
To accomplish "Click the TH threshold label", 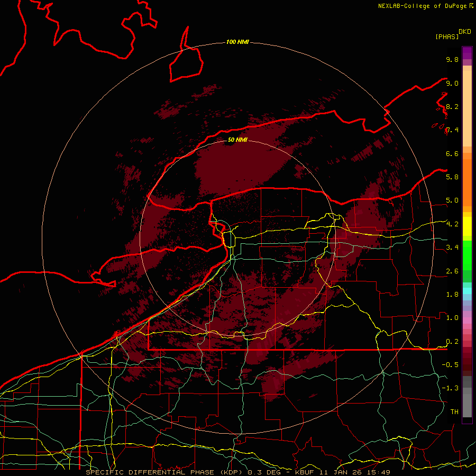I will pyautogui.click(x=454, y=412).
